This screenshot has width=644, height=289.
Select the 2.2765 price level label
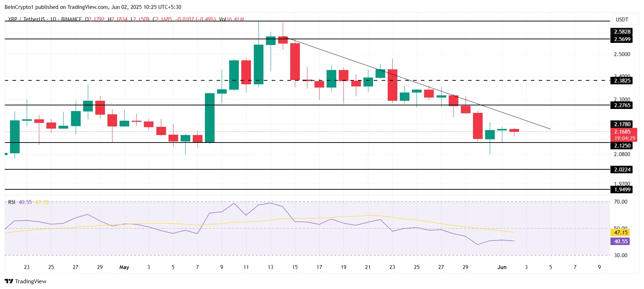[x=622, y=105]
